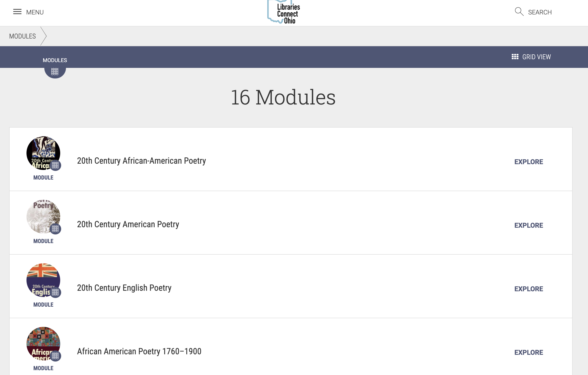Image resolution: width=588 pixels, height=375 pixels.
Task: Click the grid view icon top right
Action: point(515,57)
